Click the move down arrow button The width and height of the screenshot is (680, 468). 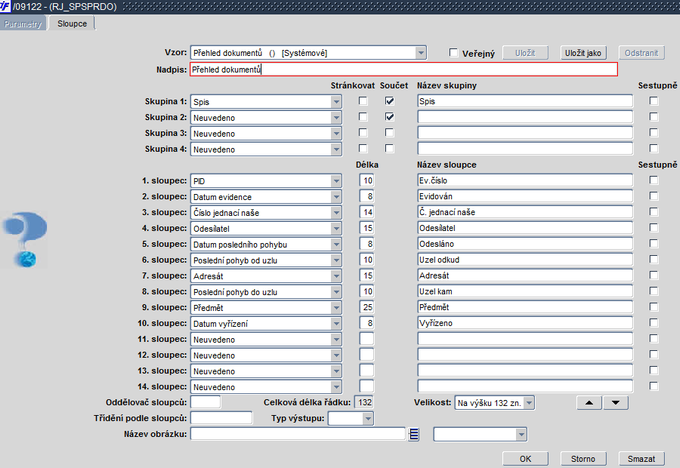(x=617, y=402)
